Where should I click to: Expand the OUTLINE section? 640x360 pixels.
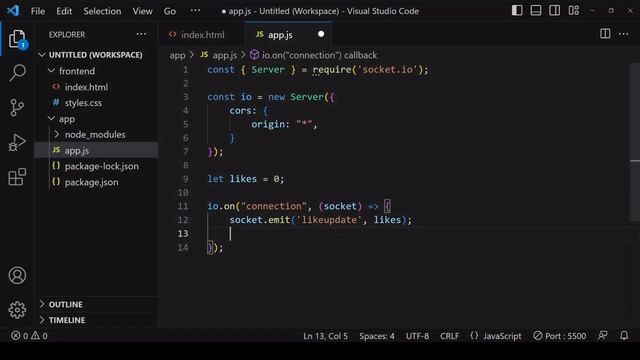[65, 304]
